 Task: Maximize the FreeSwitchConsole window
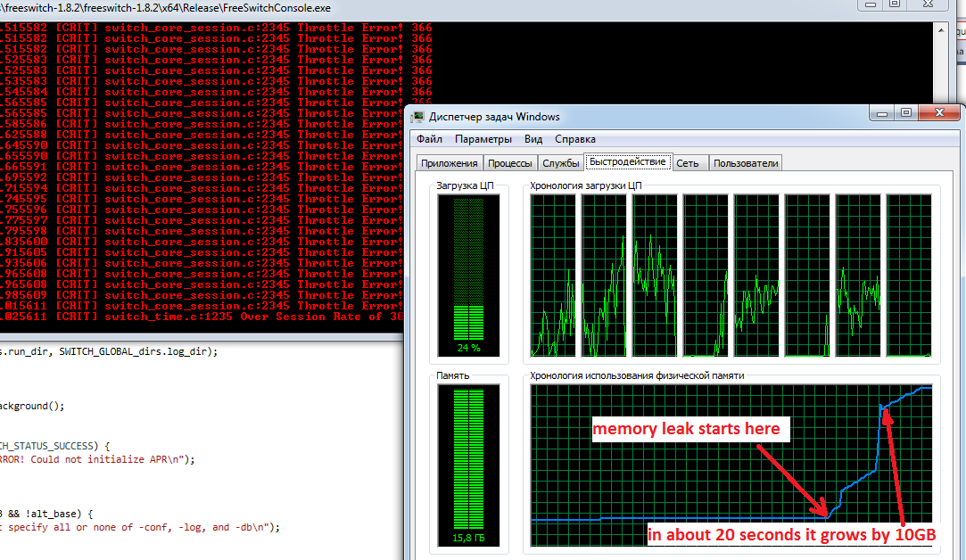click(895, 4)
